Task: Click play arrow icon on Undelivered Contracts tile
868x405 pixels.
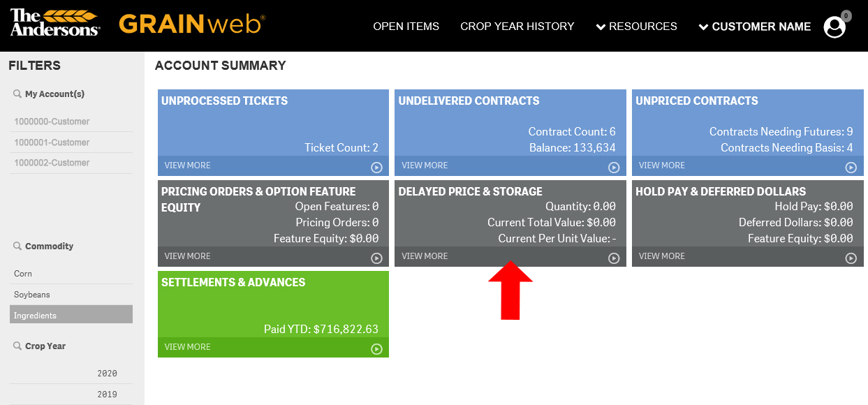Action: coord(614,168)
